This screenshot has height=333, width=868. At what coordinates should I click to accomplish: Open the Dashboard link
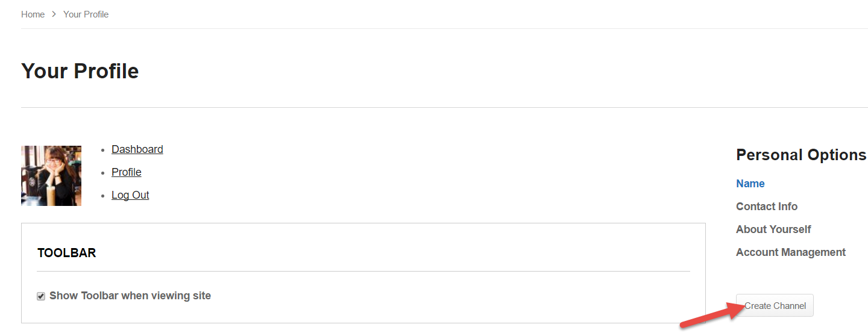pyautogui.click(x=137, y=149)
